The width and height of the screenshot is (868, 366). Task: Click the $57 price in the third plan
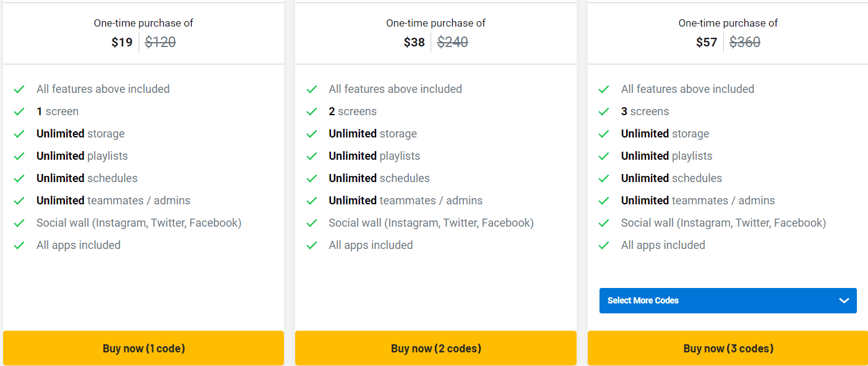707,41
